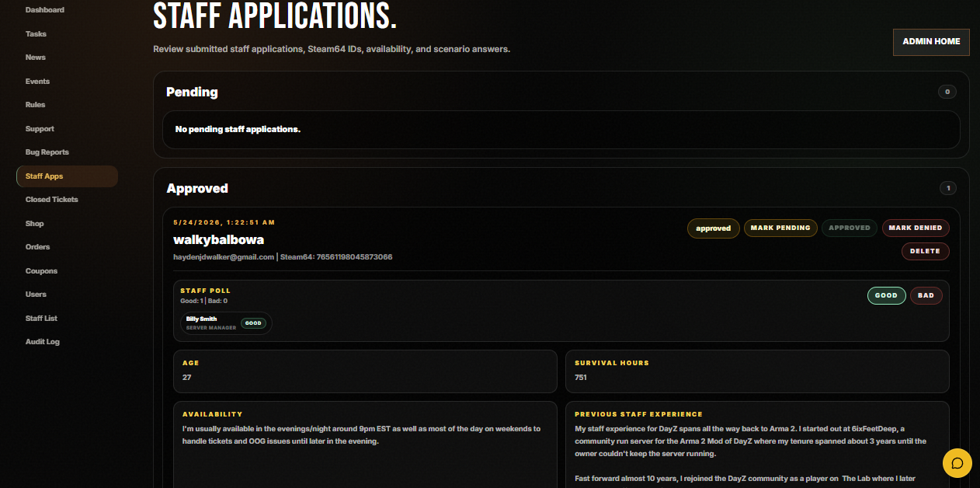Go to Tasks in sidebar
980x488 pixels.
click(36, 34)
